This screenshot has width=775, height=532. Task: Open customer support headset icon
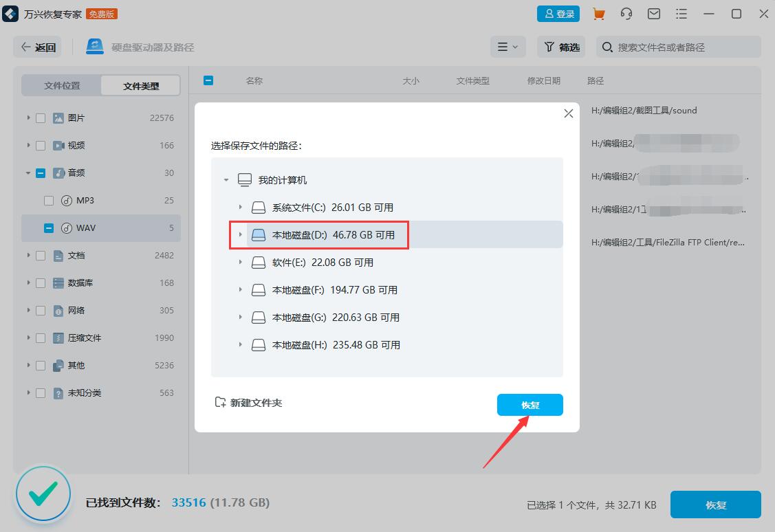[626, 14]
